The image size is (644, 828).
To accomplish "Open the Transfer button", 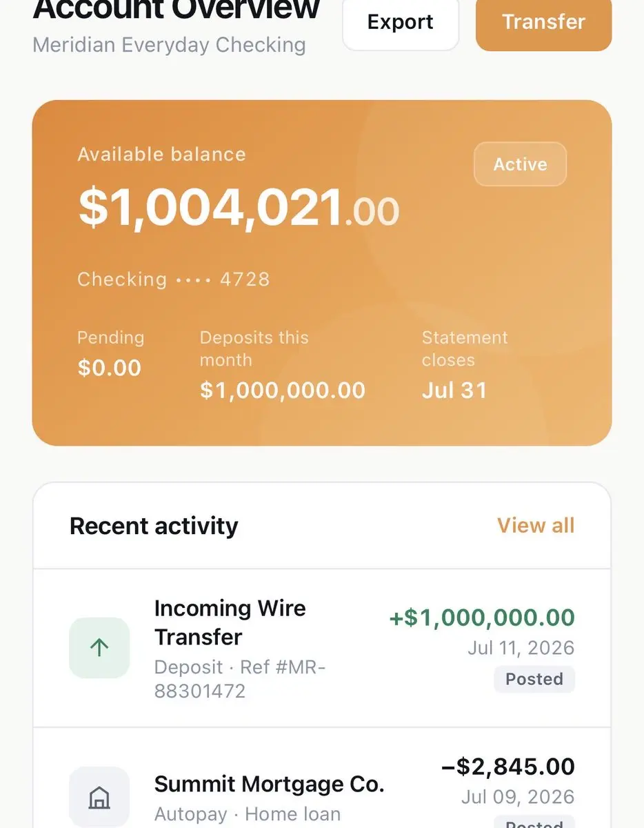I will coord(543,22).
